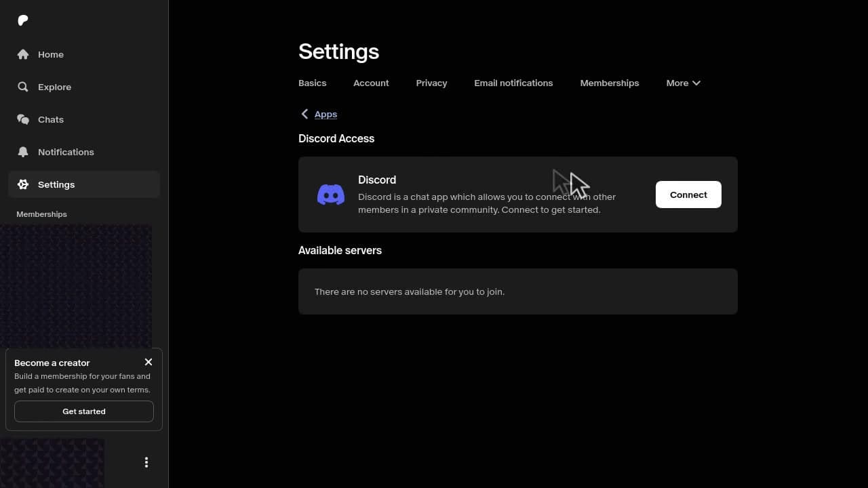The width and height of the screenshot is (868, 488).
Task: Open the Memberships settings tab
Action: (x=610, y=83)
